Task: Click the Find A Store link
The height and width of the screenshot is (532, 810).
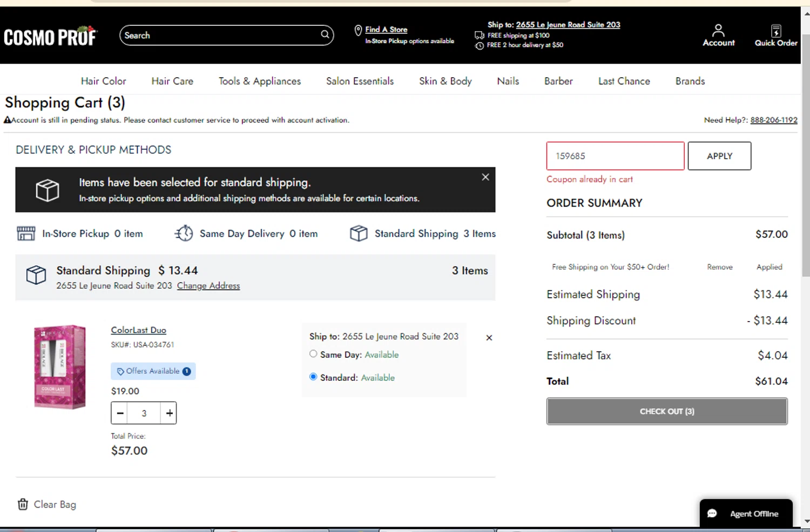Action: 386,30
